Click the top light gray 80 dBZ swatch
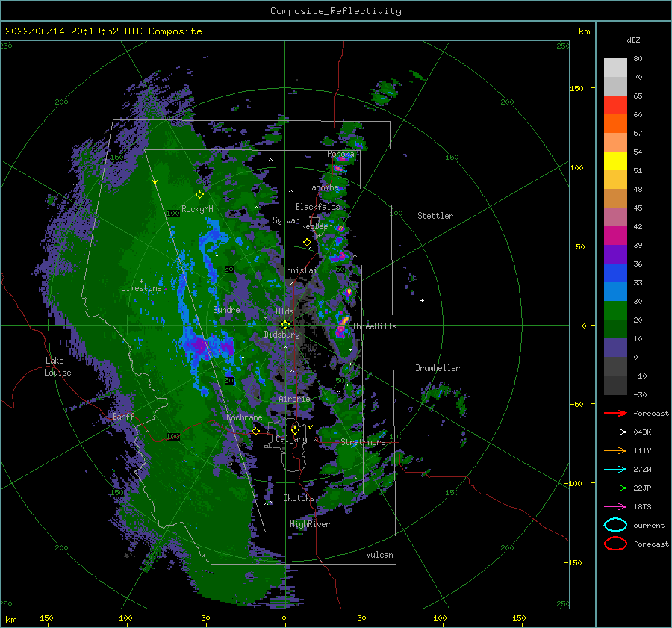The image size is (672, 628). click(x=615, y=68)
